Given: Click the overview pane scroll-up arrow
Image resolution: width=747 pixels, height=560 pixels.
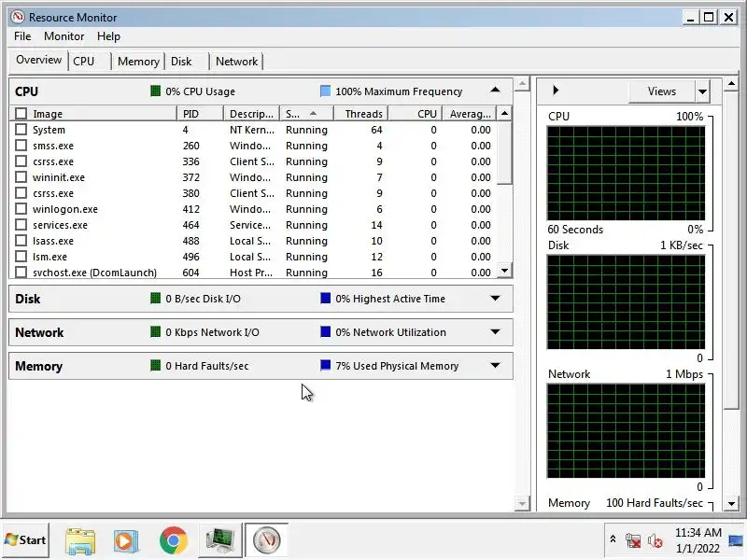Looking at the screenshot, I should 522,84.
